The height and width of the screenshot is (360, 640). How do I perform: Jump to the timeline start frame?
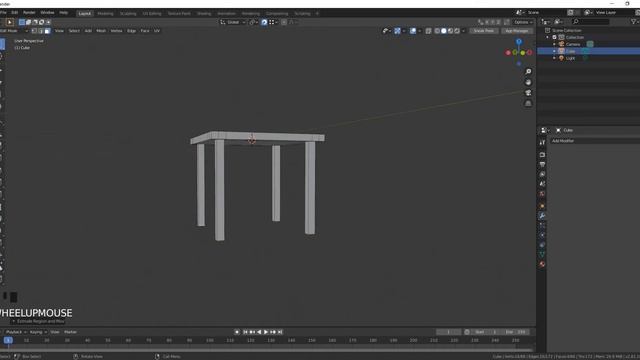[245, 332]
